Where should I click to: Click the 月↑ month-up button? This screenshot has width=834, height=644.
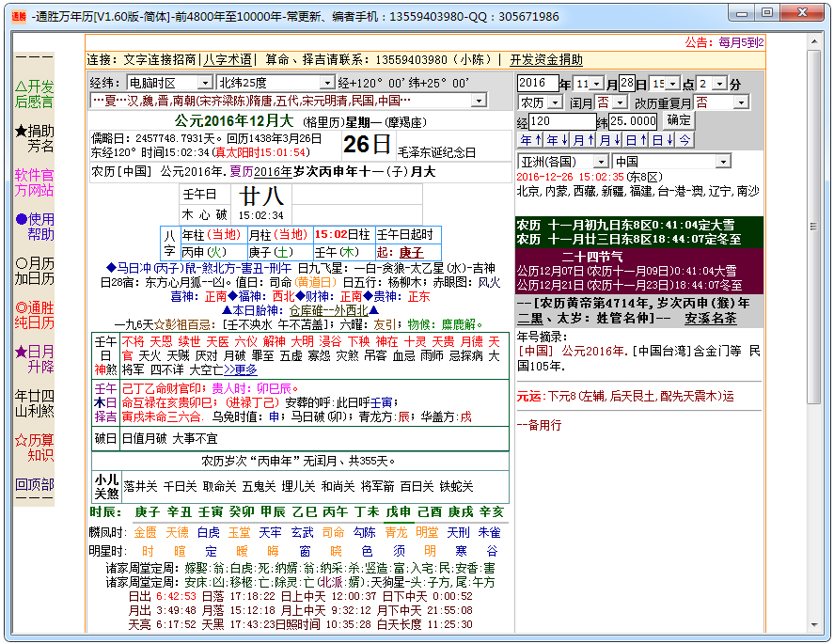(x=583, y=140)
